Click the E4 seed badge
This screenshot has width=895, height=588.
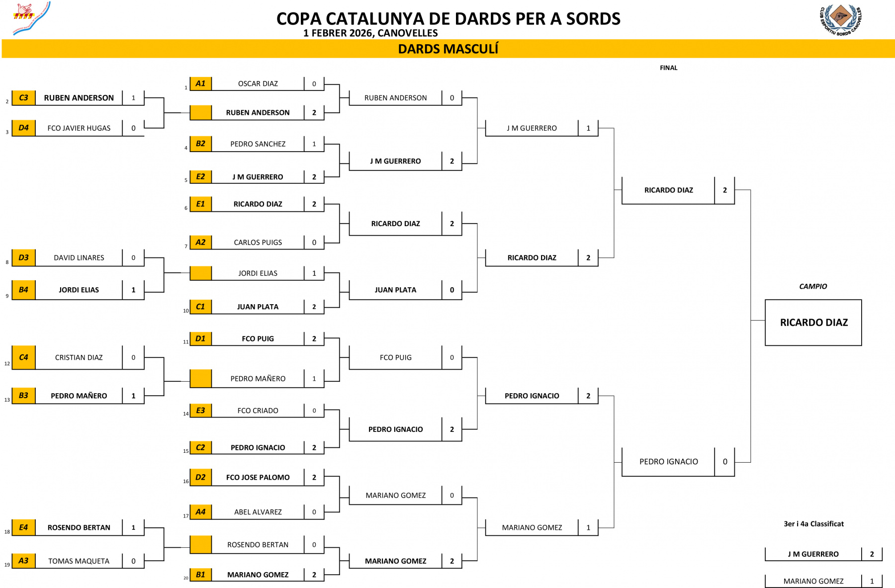pyautogui.click(x=23, y=527)
